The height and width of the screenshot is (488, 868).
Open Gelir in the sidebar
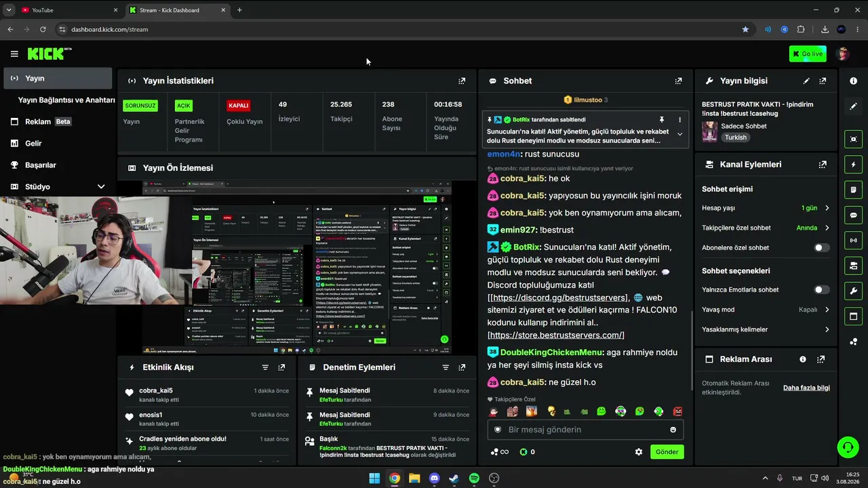[x=58, y=144]
